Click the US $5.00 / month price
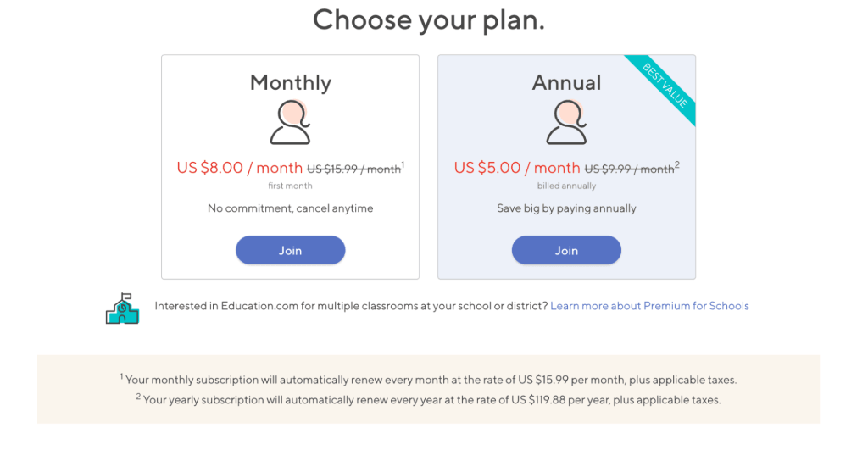The height and width of the screenshot is (450, 868). tap(517, 168)
